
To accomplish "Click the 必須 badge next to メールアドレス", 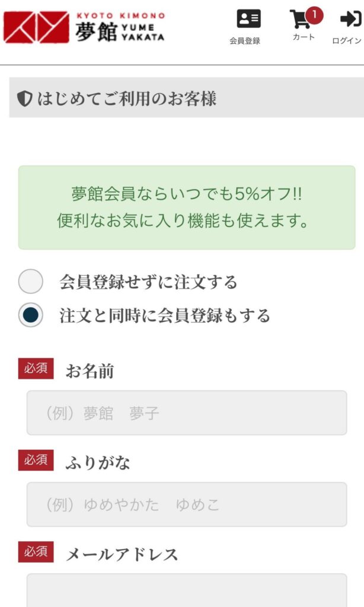I will point(36,552).
